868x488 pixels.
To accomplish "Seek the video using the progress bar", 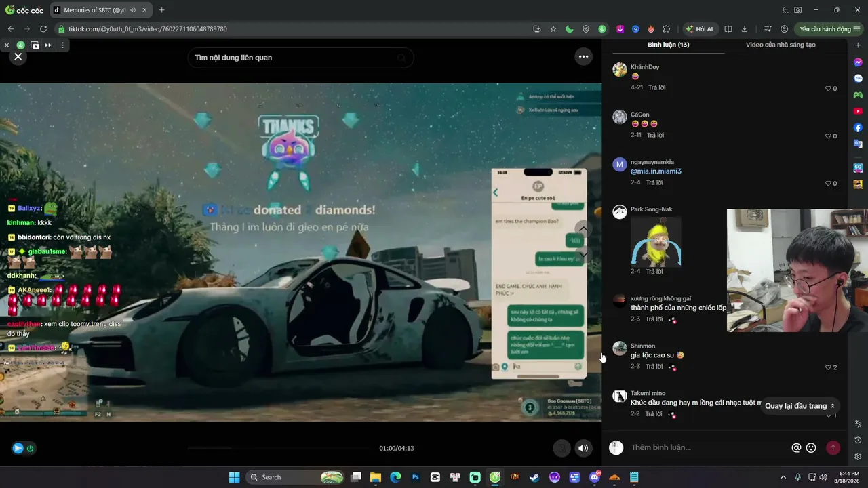I will [x=278, y=448].
